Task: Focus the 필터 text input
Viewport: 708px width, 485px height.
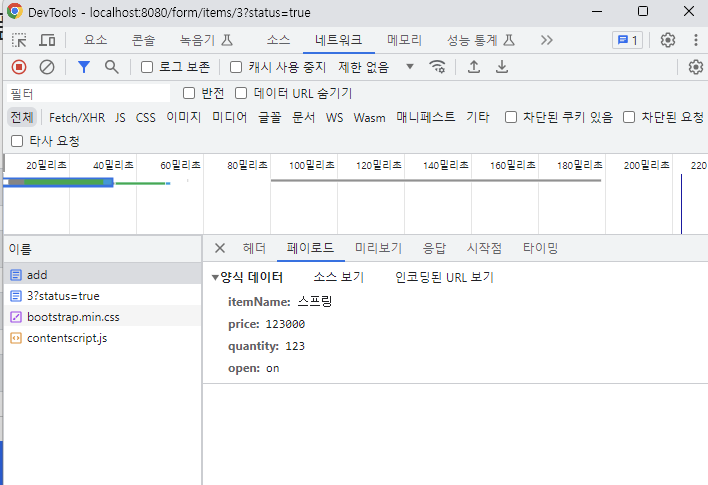Action: (x=88, y=93)
